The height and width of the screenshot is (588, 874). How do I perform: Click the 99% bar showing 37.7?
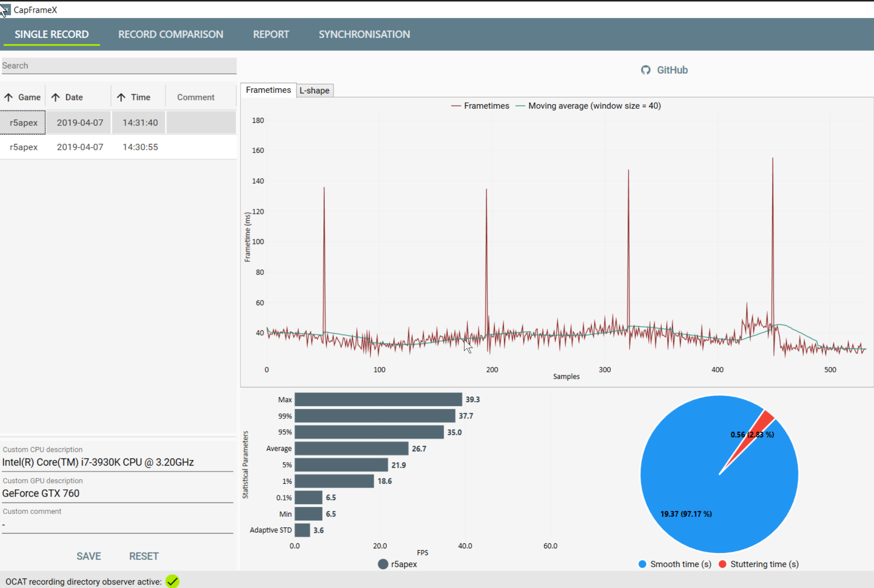click(375, 416)
